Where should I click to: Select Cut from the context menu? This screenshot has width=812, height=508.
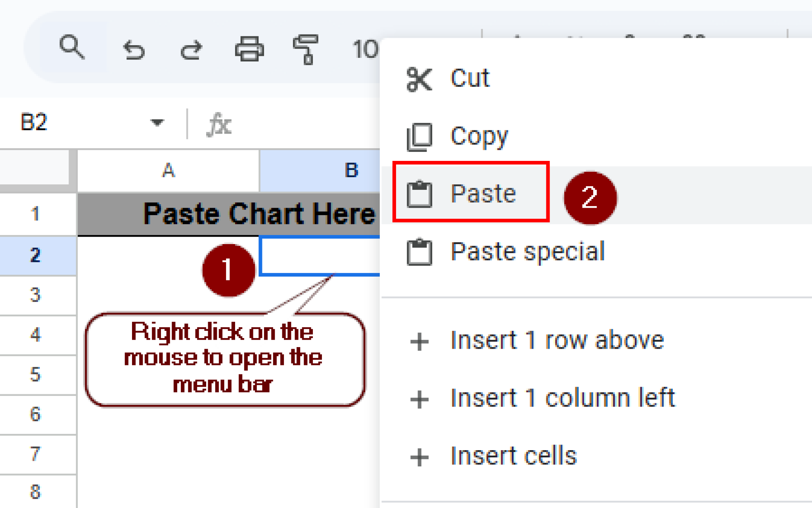click(470, 78)
